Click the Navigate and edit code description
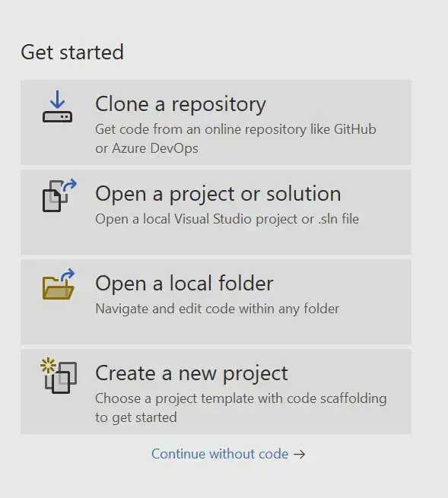This screenshot has width=448, height=498. [218, 309]
